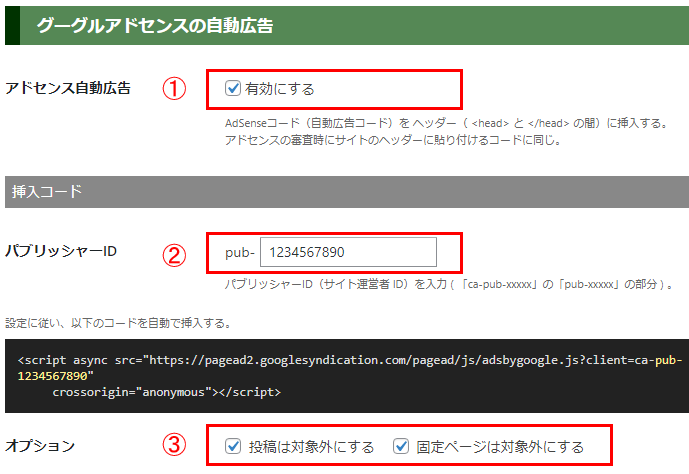Click the text 設定に従い、以下のコードを自動で挿入する。
The height and width of the screenshot is (474, 689).
118,323
